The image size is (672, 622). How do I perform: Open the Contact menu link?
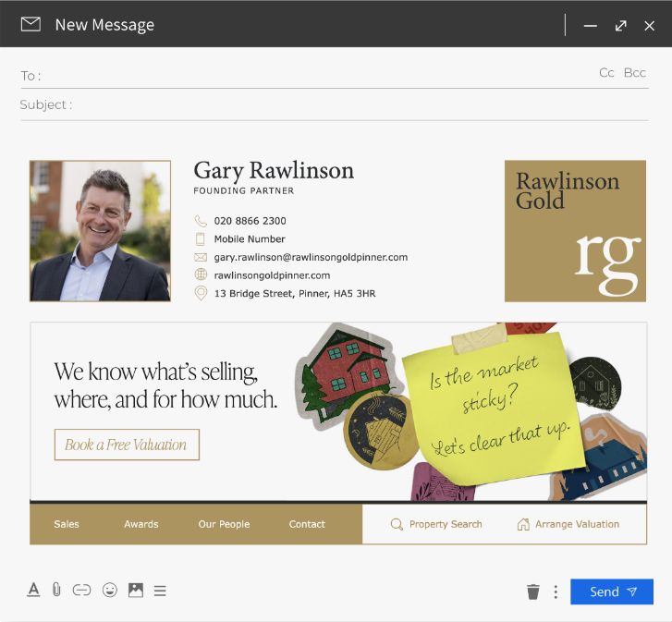pos(307,524)
